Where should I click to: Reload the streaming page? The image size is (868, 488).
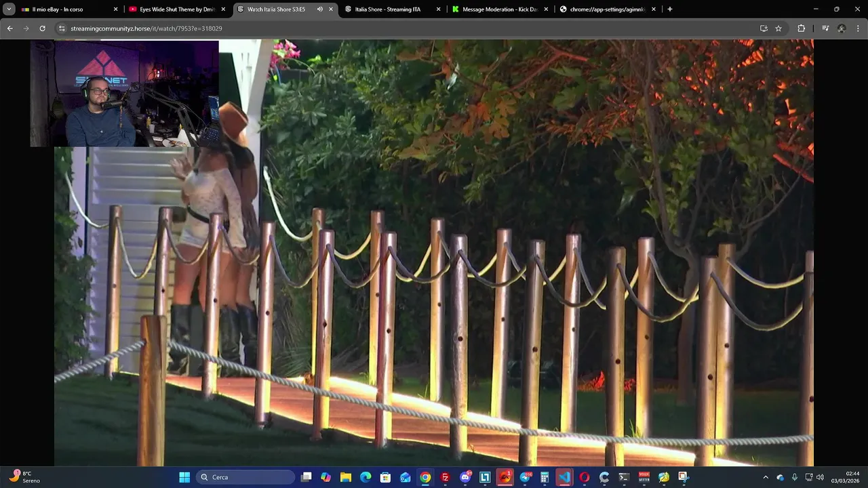42,28
